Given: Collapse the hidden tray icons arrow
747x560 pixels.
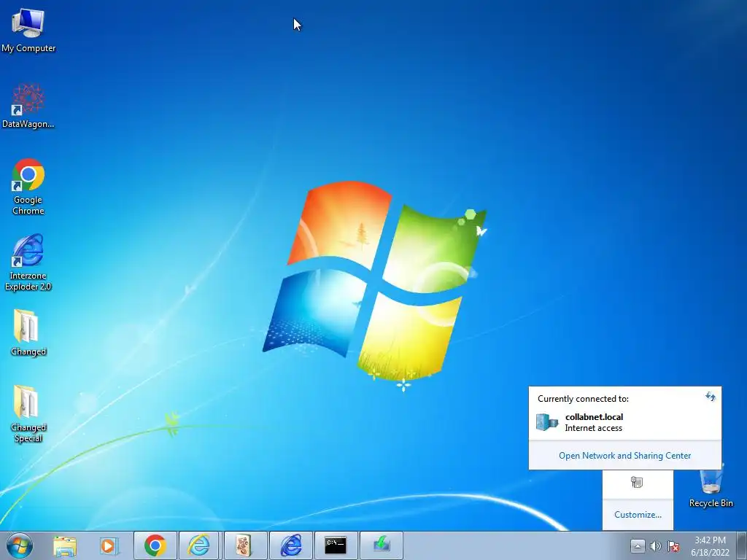Looking at the screenshot, I should tap(638, 546).
